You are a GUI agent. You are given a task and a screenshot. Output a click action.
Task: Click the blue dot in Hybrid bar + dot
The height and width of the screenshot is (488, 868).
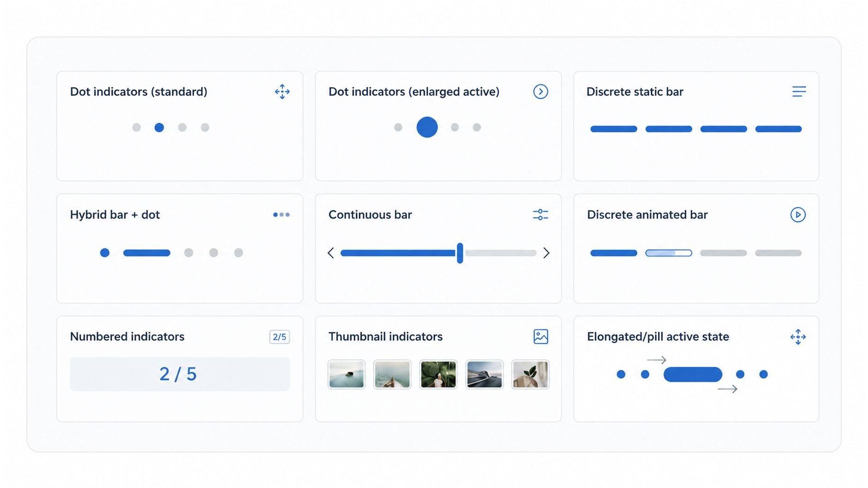click(105, 253)
